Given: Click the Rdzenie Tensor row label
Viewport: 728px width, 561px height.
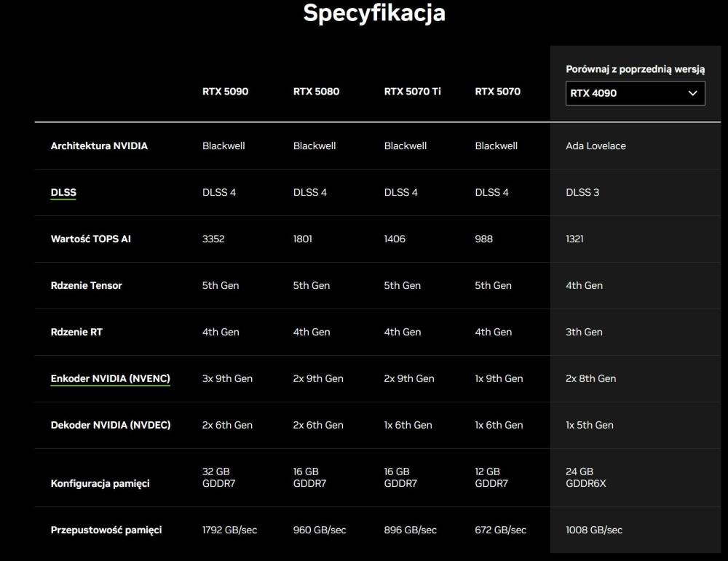Looking at the screenshot, I should point(86,285).
